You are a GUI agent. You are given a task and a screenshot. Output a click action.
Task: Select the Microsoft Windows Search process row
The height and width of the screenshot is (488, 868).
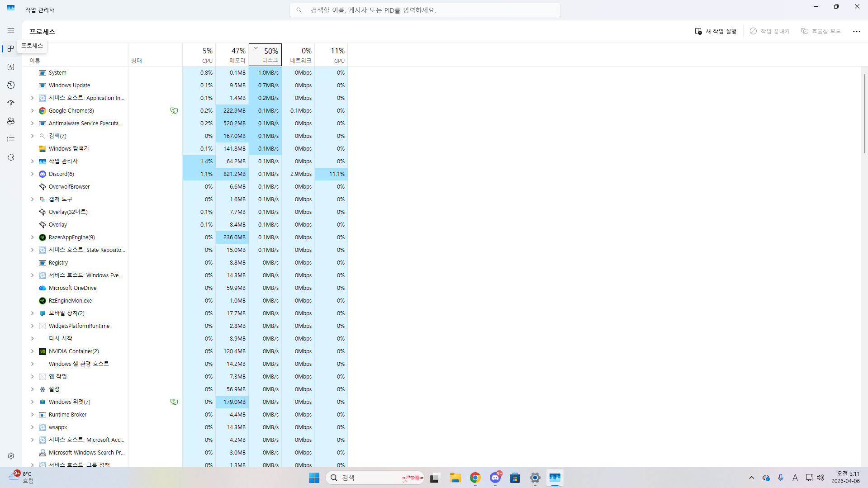pos(185,453)
